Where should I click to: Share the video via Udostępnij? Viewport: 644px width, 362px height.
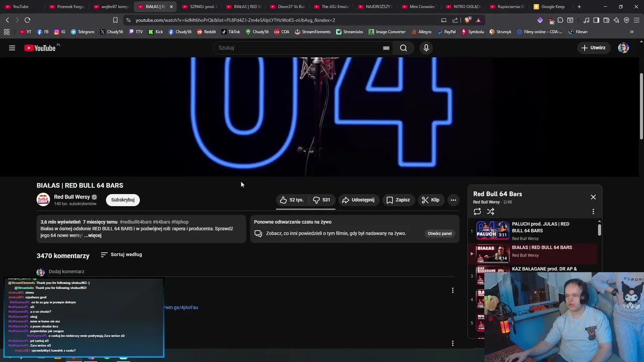358,200
